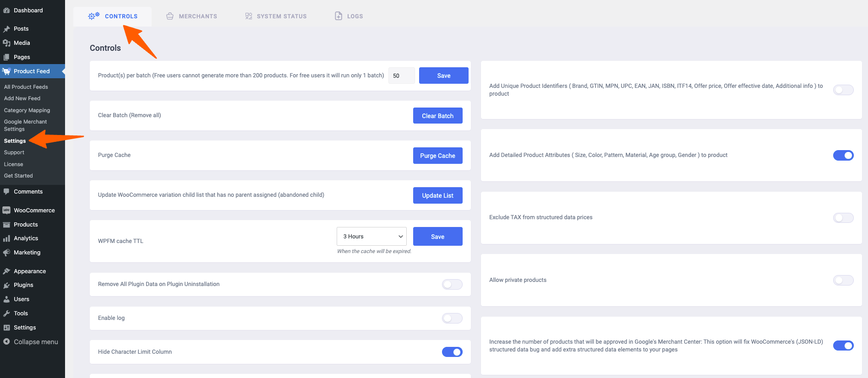This screenshot has width=868, height=378.
Task: Click the Users person icon
Action: pyautogui.click(x=6, y=299)
